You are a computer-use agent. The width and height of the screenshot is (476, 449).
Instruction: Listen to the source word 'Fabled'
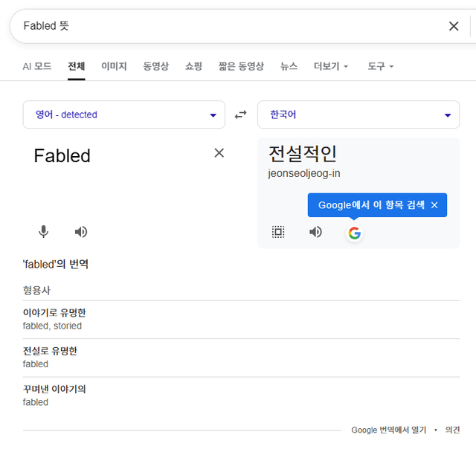click(81, 232)
